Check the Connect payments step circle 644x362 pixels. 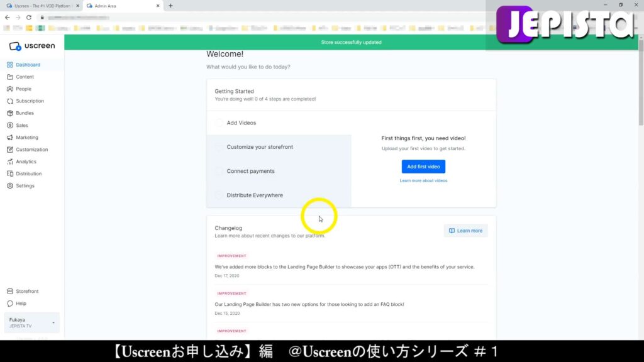coord(220,171)
